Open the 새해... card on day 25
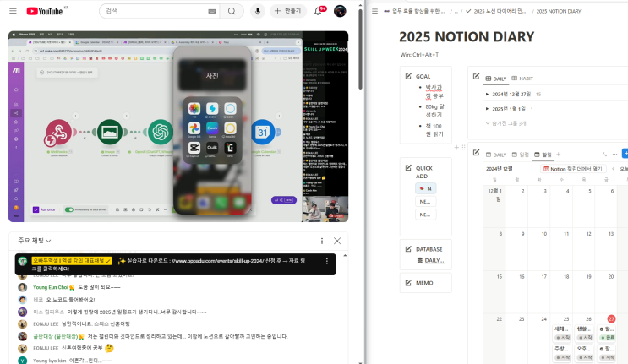Viewport: 628px width, 364px height. pos(562,333)
